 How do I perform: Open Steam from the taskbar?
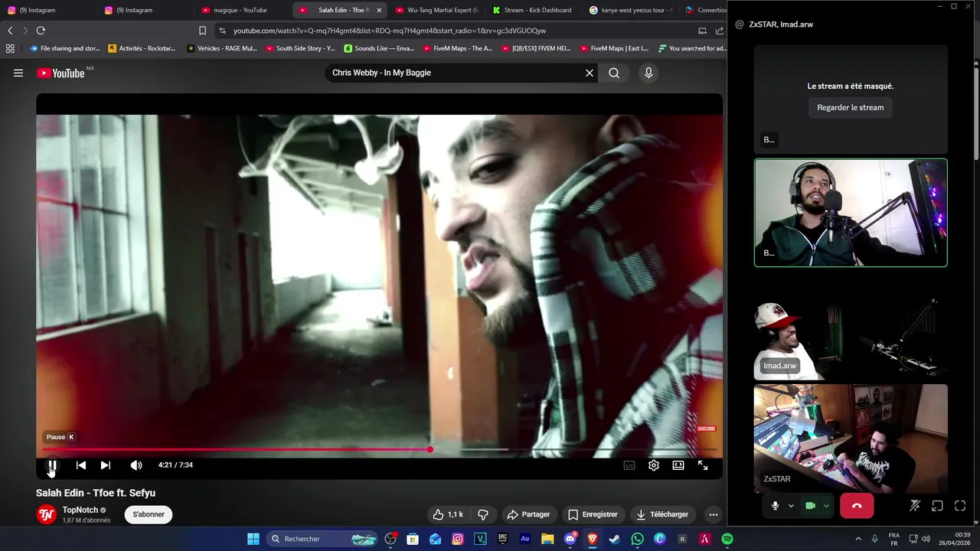tap(614, 539)
